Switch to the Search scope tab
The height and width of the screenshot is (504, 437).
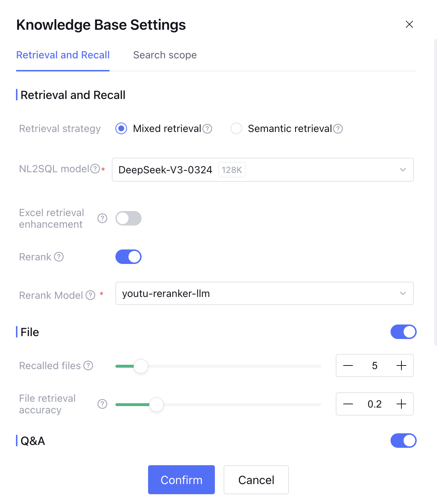(165, 55)
